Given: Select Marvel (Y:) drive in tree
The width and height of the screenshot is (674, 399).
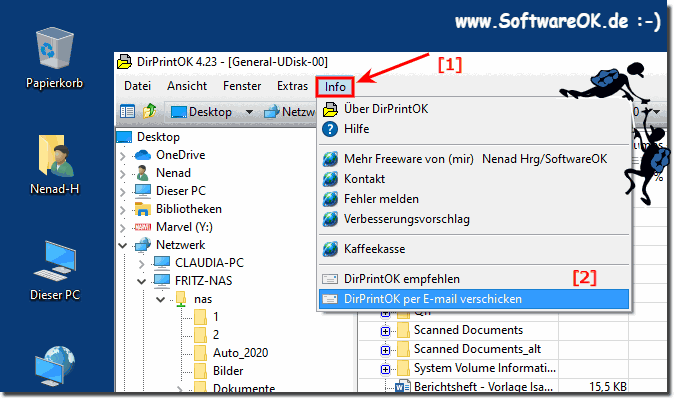Looking at the screenshot, I should (184, 227).
